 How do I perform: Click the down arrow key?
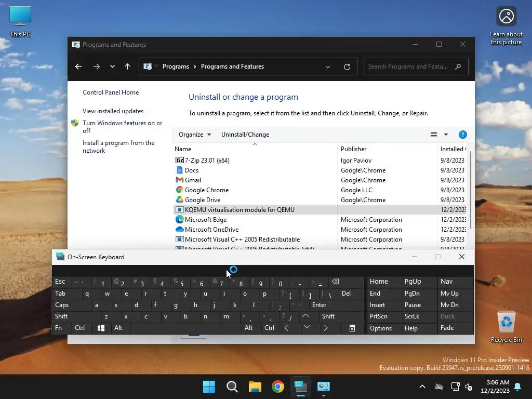pyautogui.click(x=307, y=327)
